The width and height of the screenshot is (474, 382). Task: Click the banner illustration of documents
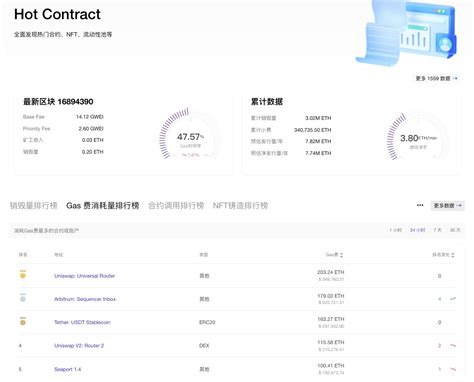point(406,32)
